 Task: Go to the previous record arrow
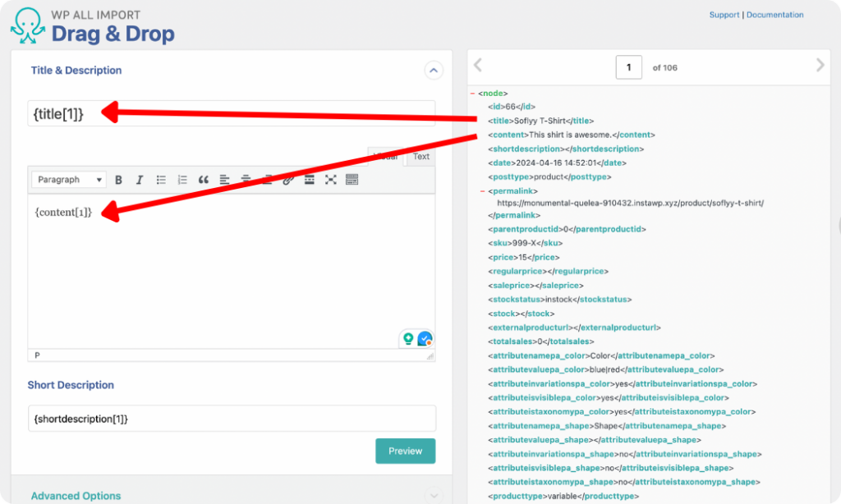point(478,66)
